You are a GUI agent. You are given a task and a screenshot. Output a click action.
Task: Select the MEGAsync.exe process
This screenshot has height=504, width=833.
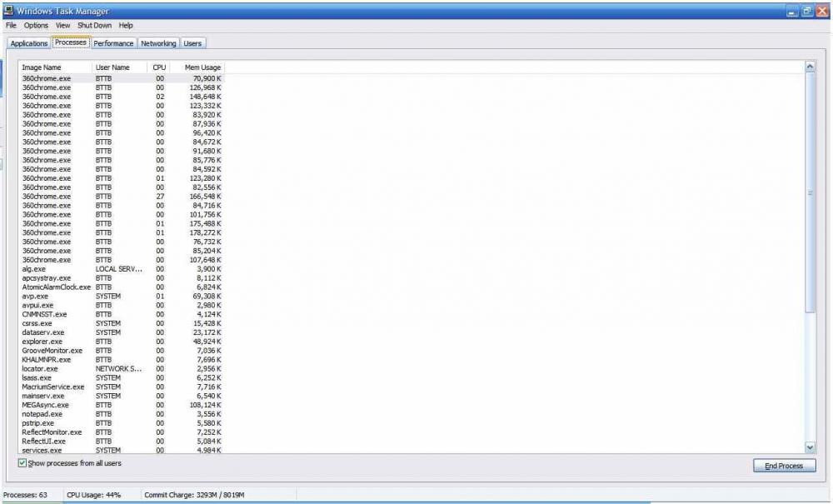point(122,405)
